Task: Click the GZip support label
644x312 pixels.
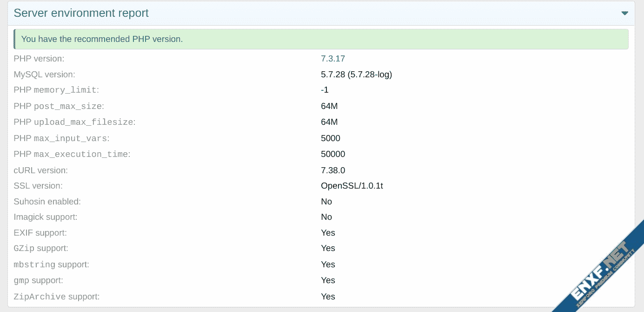Action: click(41, 248)
